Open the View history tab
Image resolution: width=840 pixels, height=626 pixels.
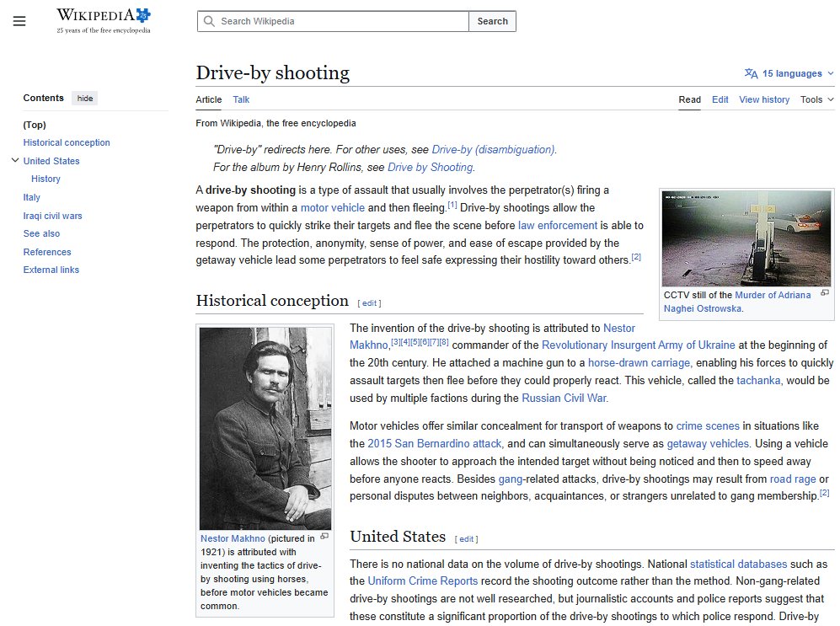click(764, 99)
